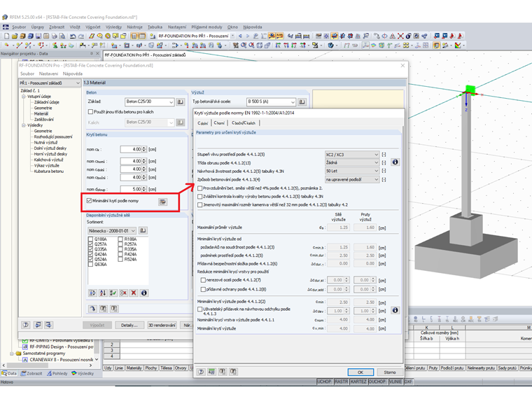Screen dimensions: 532x399
Task: Open concrete library beside Beton C25/30
Action: tap(181, 101)
